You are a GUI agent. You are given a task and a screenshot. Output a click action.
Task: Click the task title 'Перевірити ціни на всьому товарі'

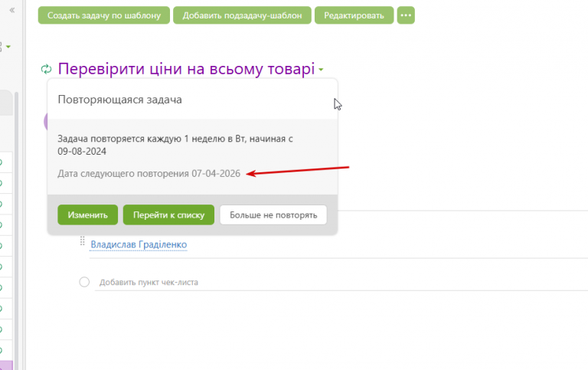(186, 69)
